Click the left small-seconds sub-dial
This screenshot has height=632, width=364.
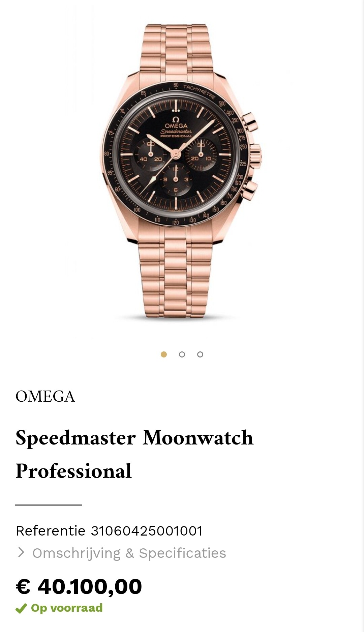(x=151, y=154)
